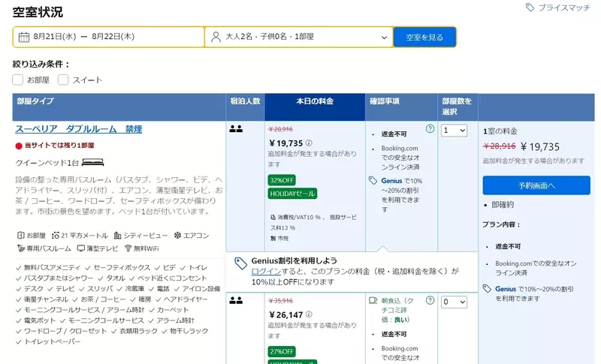The height and width of the screenshot is (364, 601).
Task: Toggle the スイート filter checkbox
Action: pos(63,80)
